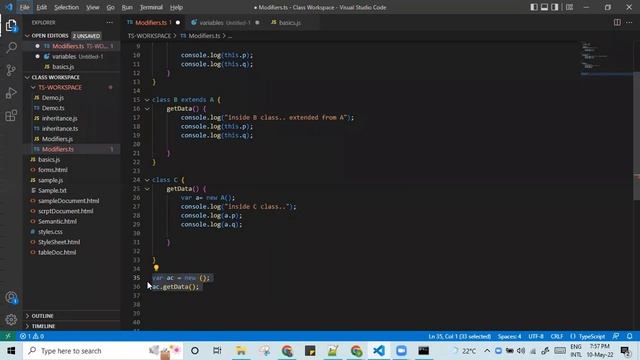The width and height of the screenshot is (640, 360).
Task: Open the Windows Start menu
Action: tap(11, 351)
